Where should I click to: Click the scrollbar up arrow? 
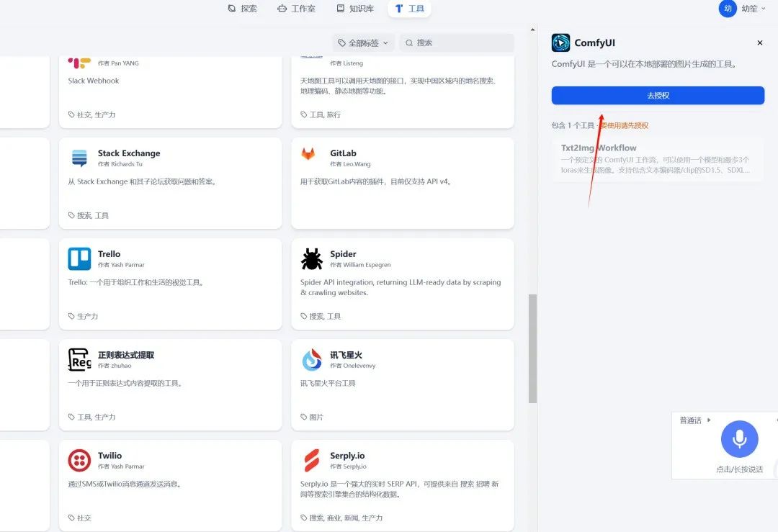point(532,30)
